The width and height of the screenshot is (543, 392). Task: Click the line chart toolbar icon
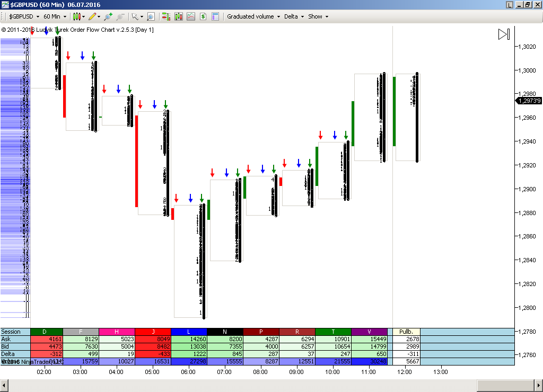tap(191, 16)
